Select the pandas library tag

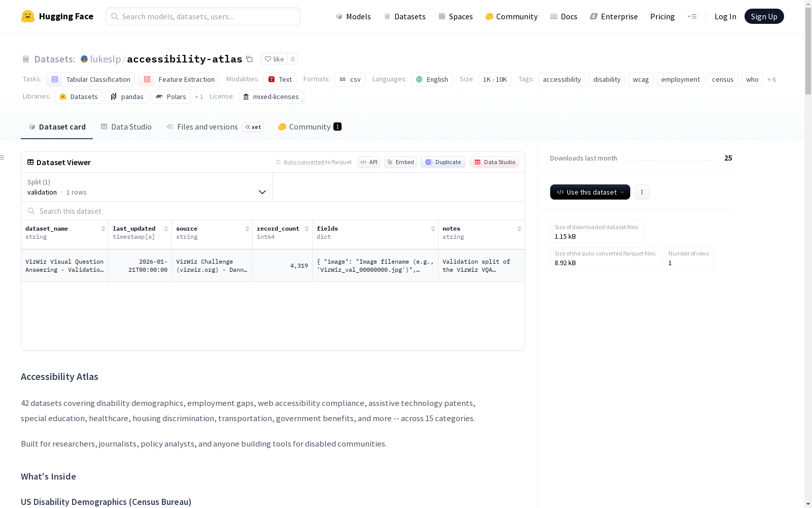tap(127, 97)
